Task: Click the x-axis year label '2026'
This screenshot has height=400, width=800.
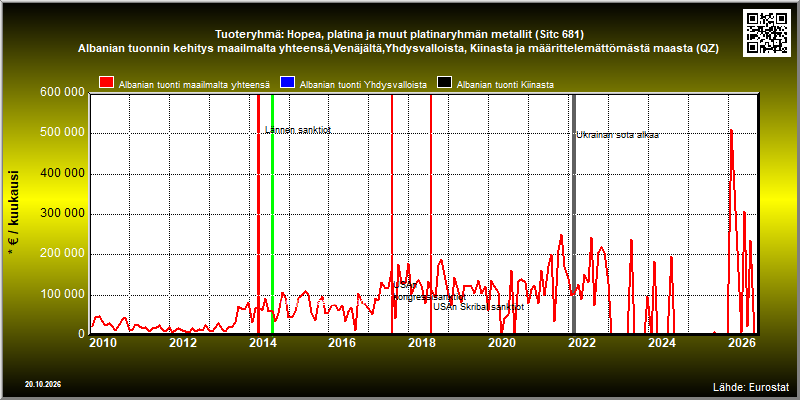Action: 742,342
